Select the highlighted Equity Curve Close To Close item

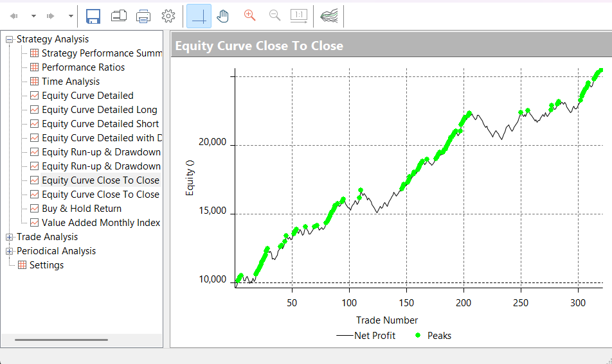(x=101, y=180)
